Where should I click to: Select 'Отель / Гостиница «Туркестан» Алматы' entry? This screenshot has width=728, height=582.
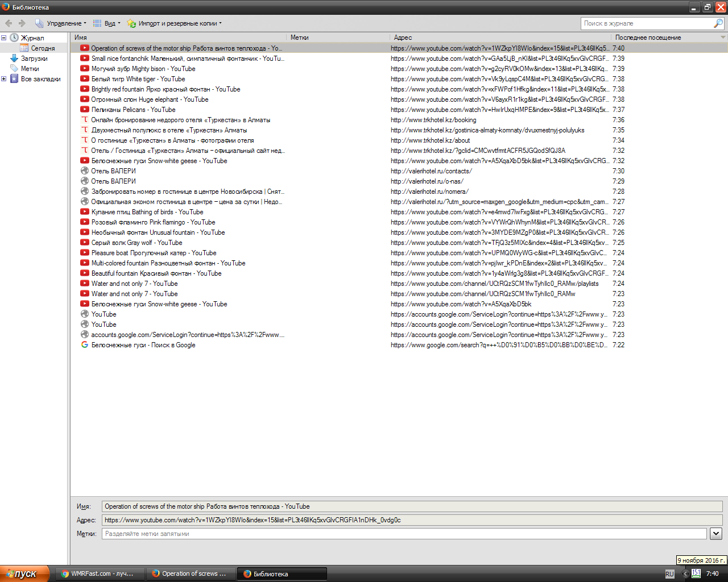click(399, 151)
